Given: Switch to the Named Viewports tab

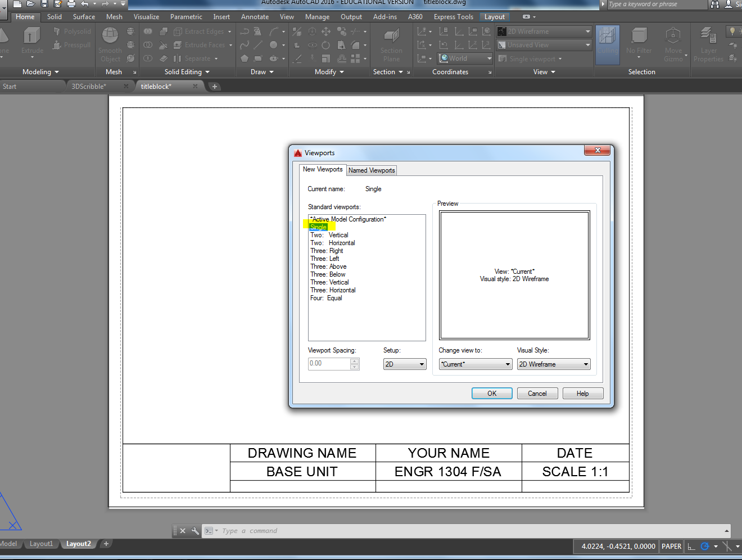Looking at the screenshot, I should pyautogui.click(x=371, y=170).
